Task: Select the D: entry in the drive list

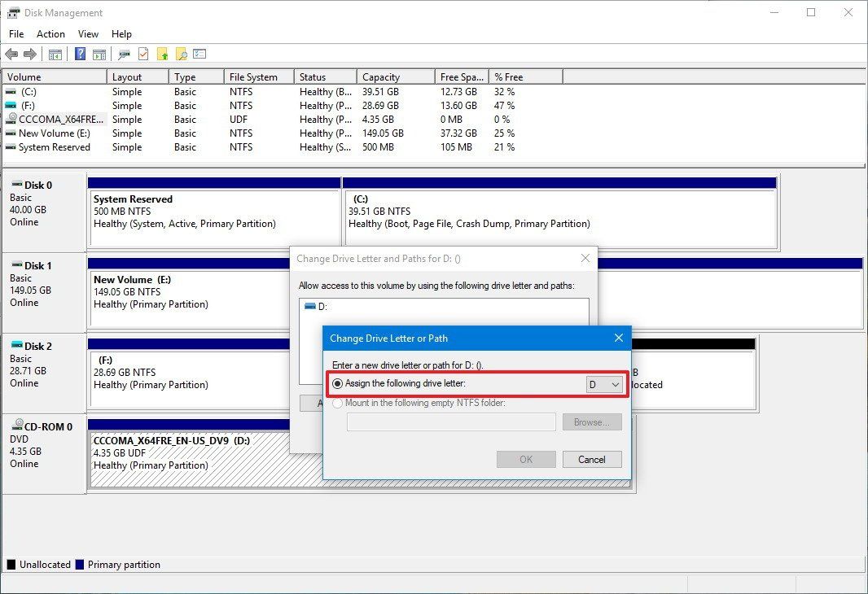Action: (x=318, y=307)
